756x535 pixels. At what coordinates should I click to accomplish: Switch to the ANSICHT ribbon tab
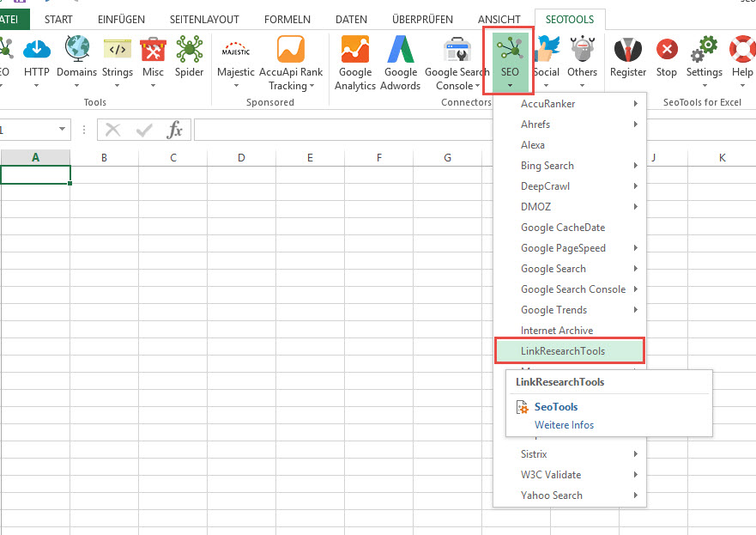click(x=499, y=20)
